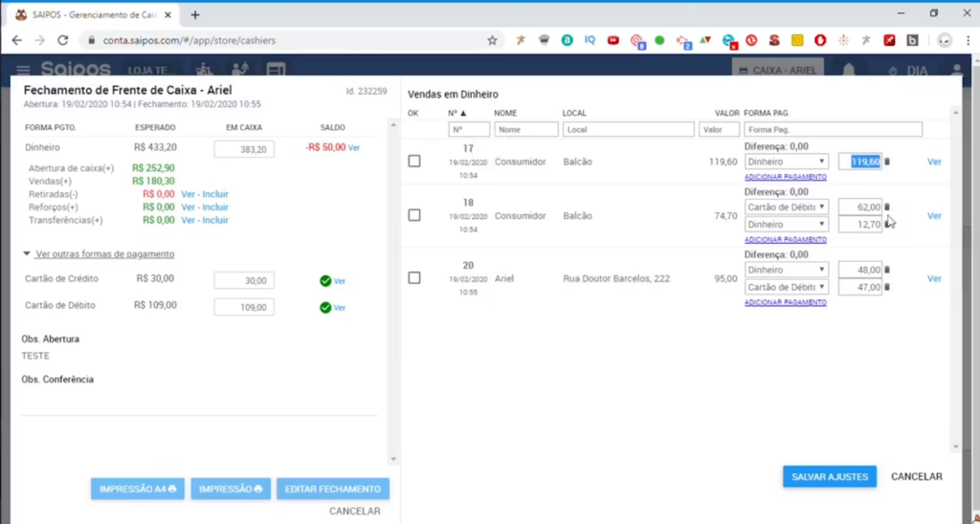Click the green check icon for Cartão de Crédito
Viewport: 980px width, 524px height.
coord(325,281)
